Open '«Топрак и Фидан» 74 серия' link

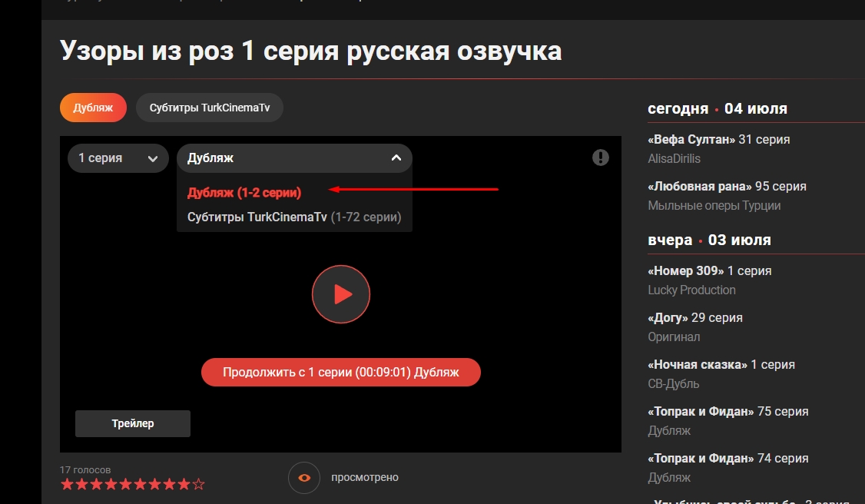point(728,458)
